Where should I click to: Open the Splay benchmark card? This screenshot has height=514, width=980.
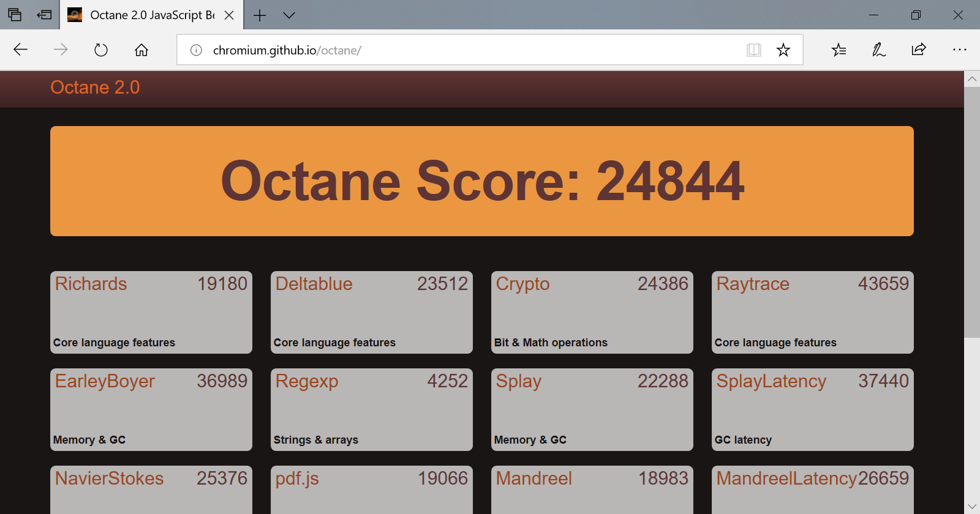(x=592, y=409)
